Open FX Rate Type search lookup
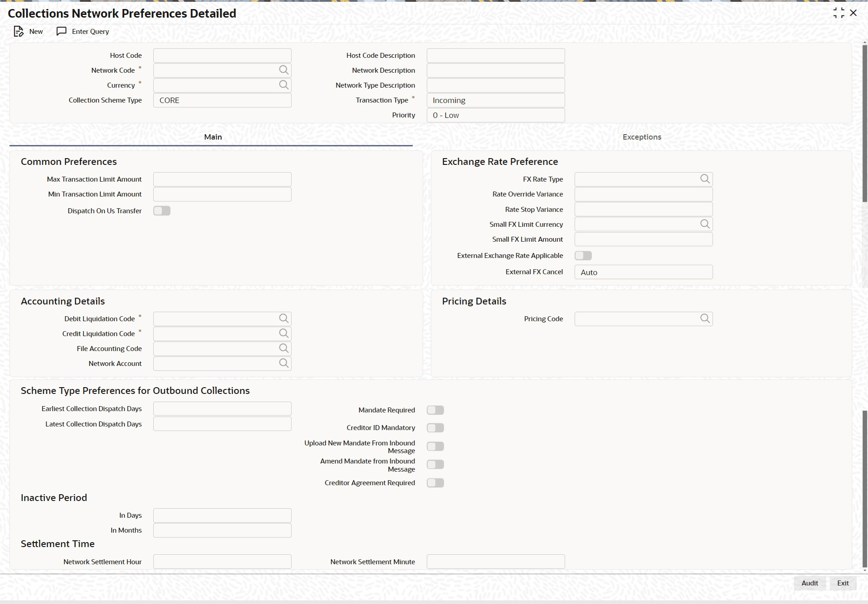The width and height of the screenshot is (868, 604). (x=705, y=179)
